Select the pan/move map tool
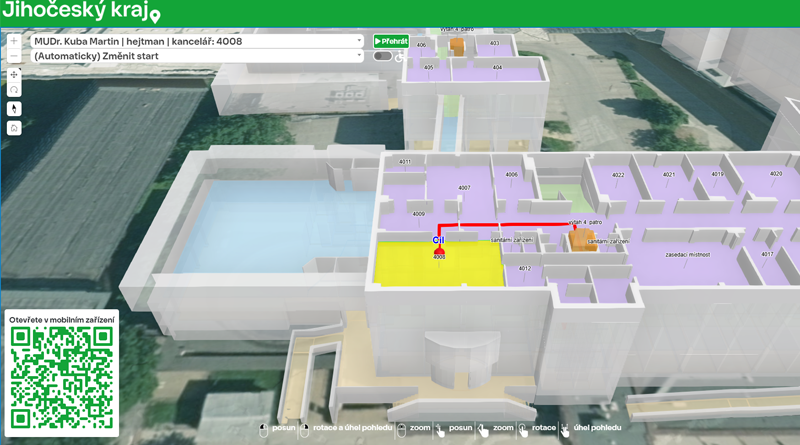This screenshot has height=445, width=800. [x=14, y=75]
